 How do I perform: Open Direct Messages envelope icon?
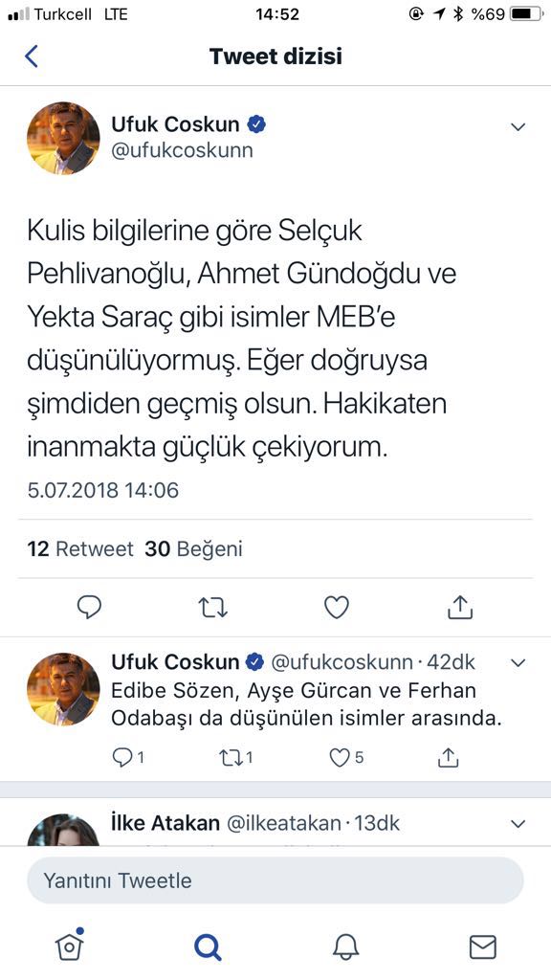[484, 946]
